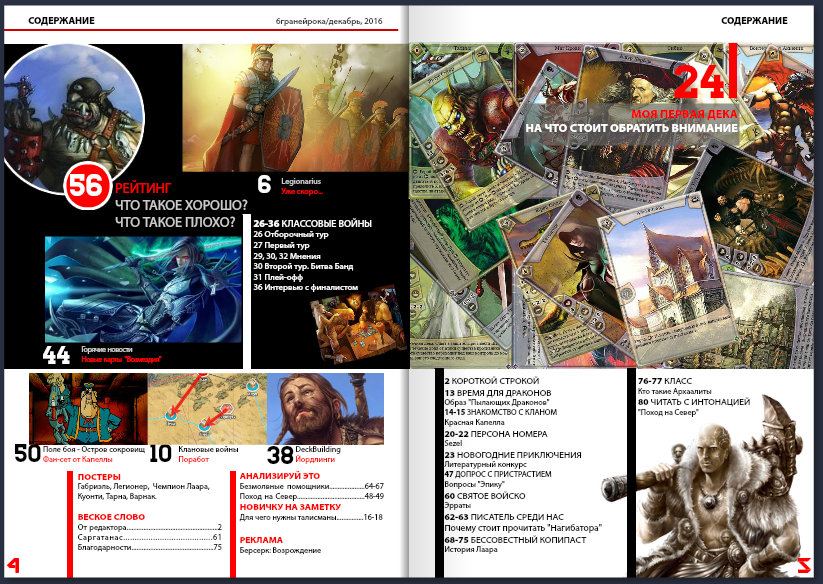Click the large page number 6
The image size is (823, 584).
click(x=265, y=184)
